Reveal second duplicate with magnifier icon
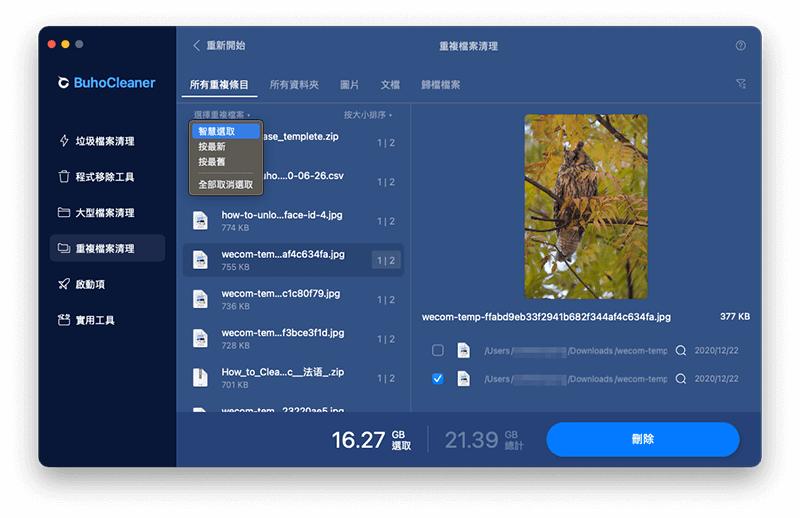The height and width of the screenshot is (518, 800). [681, 379]
